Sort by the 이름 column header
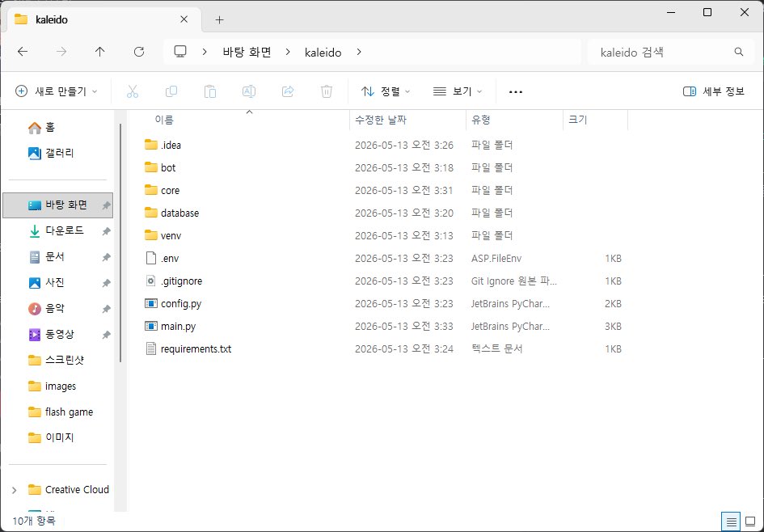Screen dimensions: 764x532 (238, 120)
